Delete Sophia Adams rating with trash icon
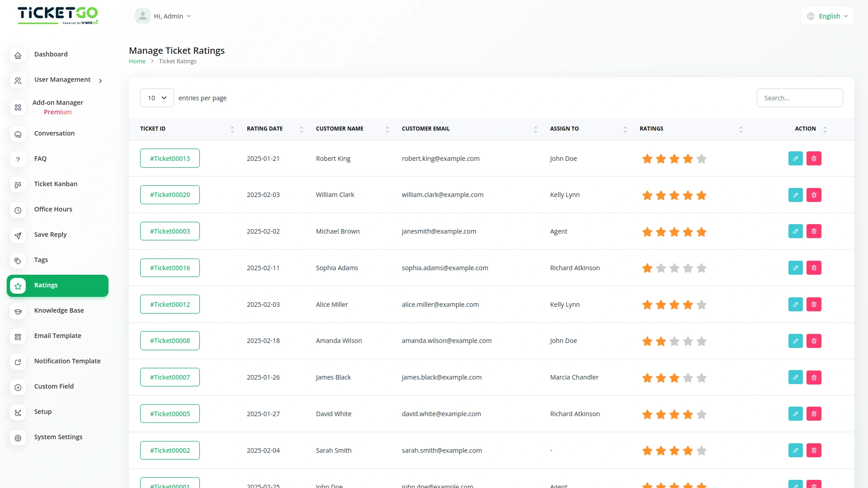868x488 pixels. [x=814, y=268]
